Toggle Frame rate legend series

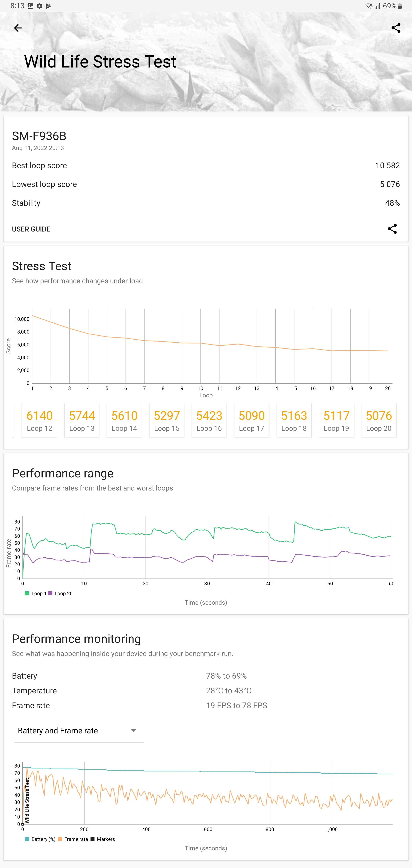[73, 839]
